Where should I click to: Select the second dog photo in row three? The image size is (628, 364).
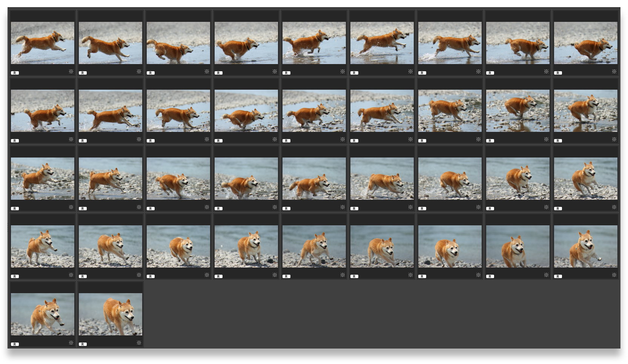pyautogui.click(x=111, y=179)
